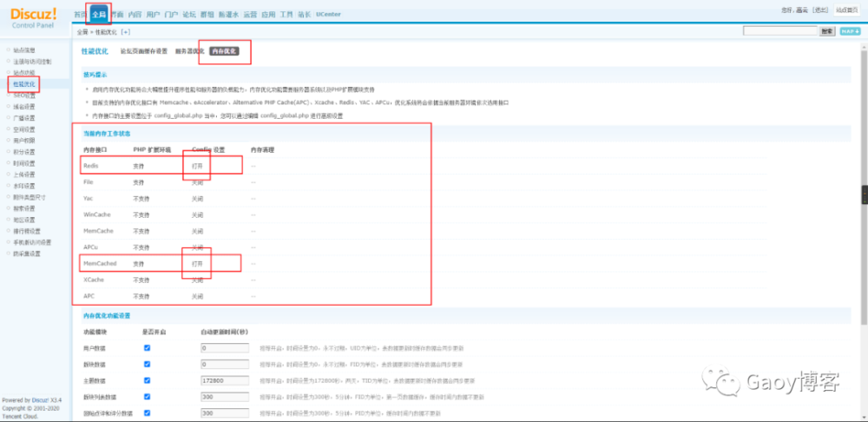Open the 群组 navigation tab

(207, 15)
